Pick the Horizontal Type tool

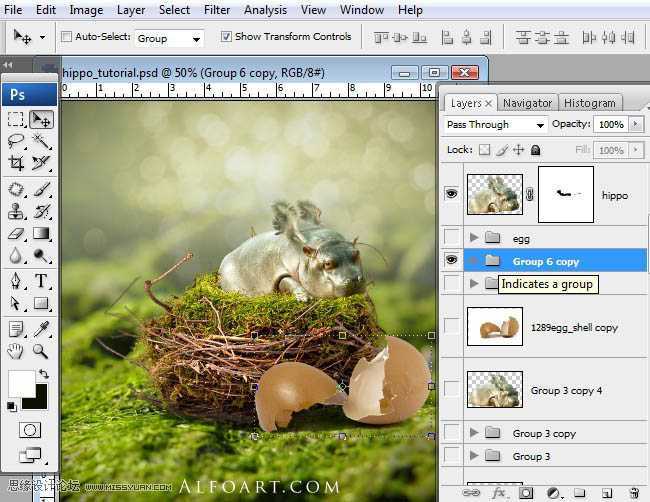41,281
